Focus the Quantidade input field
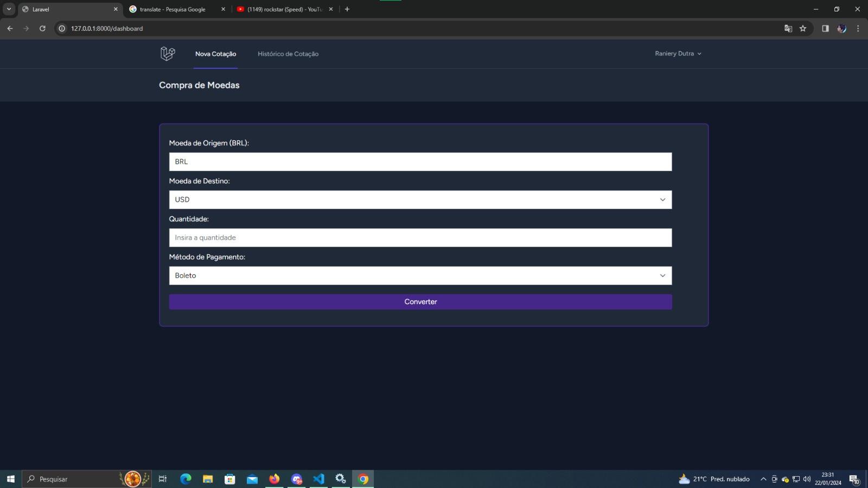868x488 pixels. 420,237
